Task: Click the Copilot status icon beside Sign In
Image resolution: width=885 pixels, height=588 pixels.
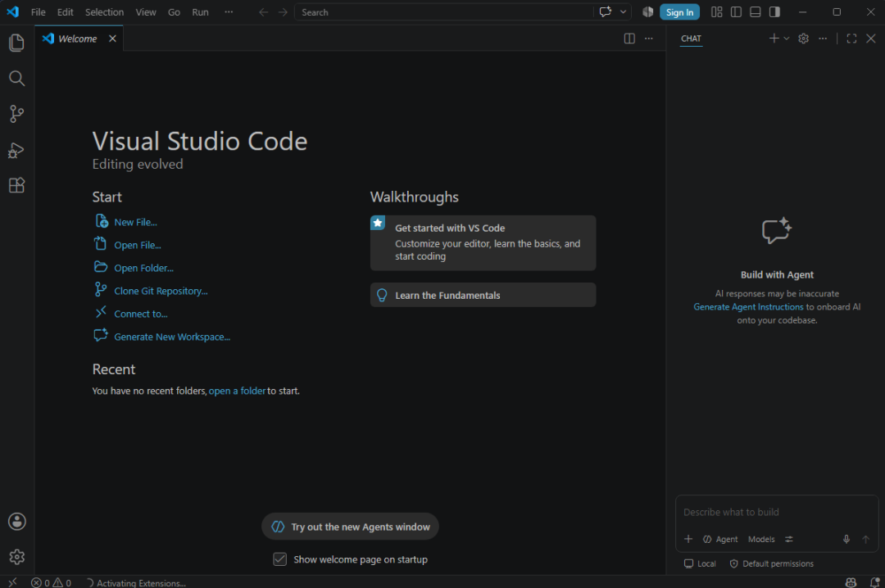Action: (x=648, y=11)
